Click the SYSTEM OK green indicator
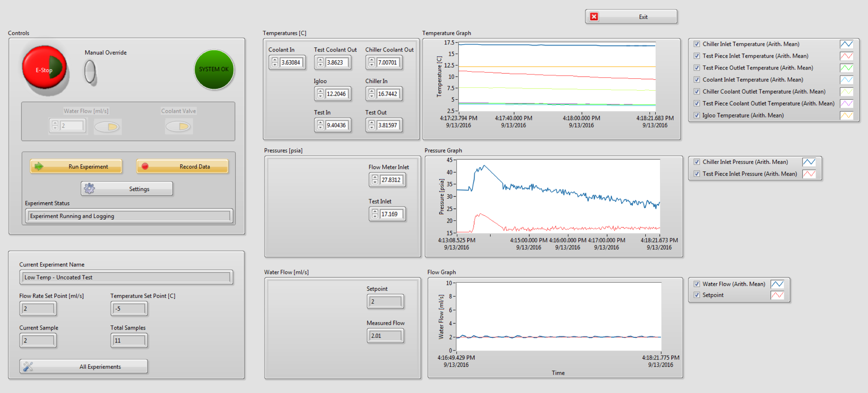Viewport: 868px width, 393px height. pos(214,69)
